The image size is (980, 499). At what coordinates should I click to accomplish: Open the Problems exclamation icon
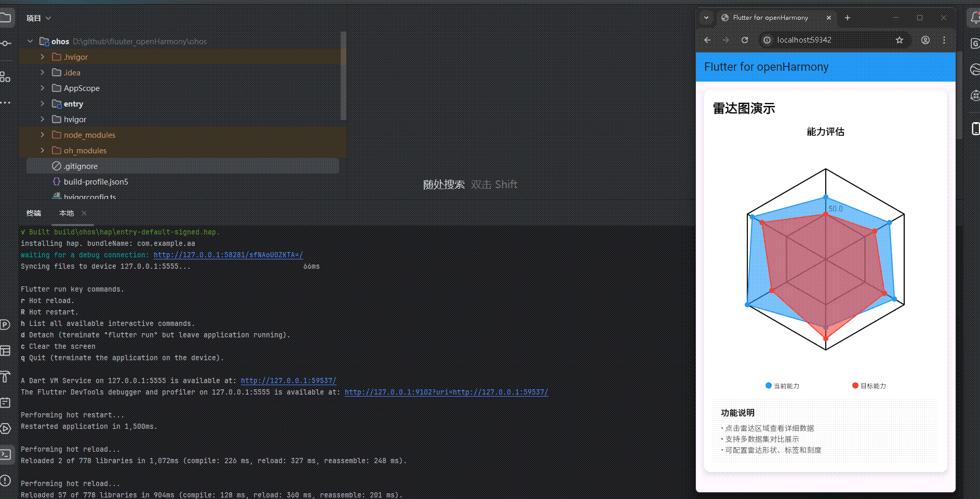(5, 480)
